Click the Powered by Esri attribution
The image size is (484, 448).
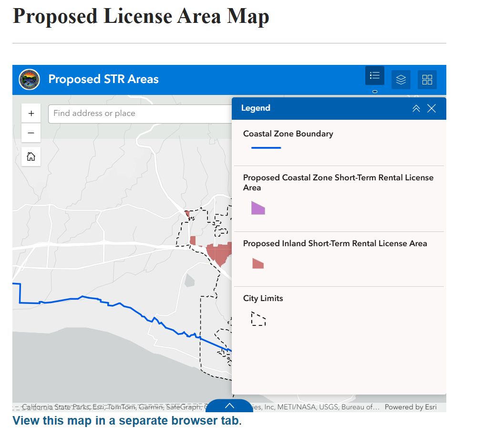tap(411, 407)
